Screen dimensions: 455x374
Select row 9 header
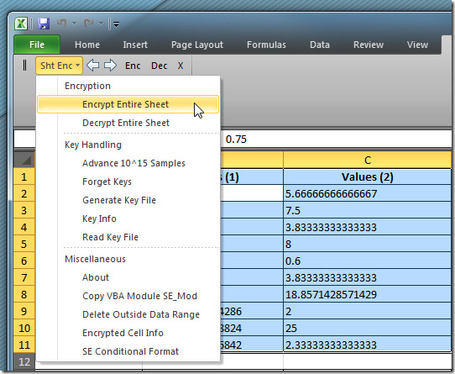coord(24,311)
